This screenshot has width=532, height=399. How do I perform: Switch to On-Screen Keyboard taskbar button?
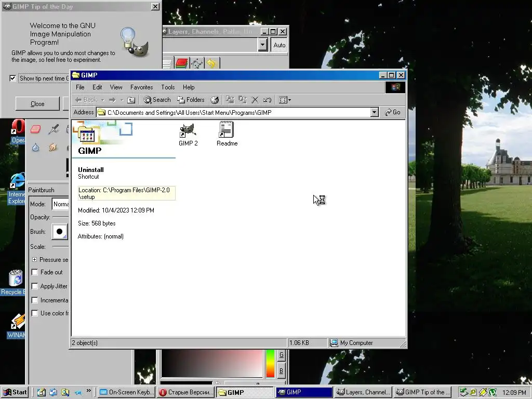point(126,392)
